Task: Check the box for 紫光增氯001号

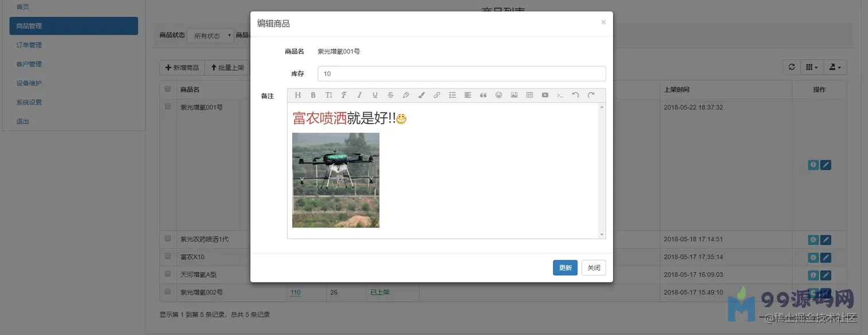Action: 168,106
